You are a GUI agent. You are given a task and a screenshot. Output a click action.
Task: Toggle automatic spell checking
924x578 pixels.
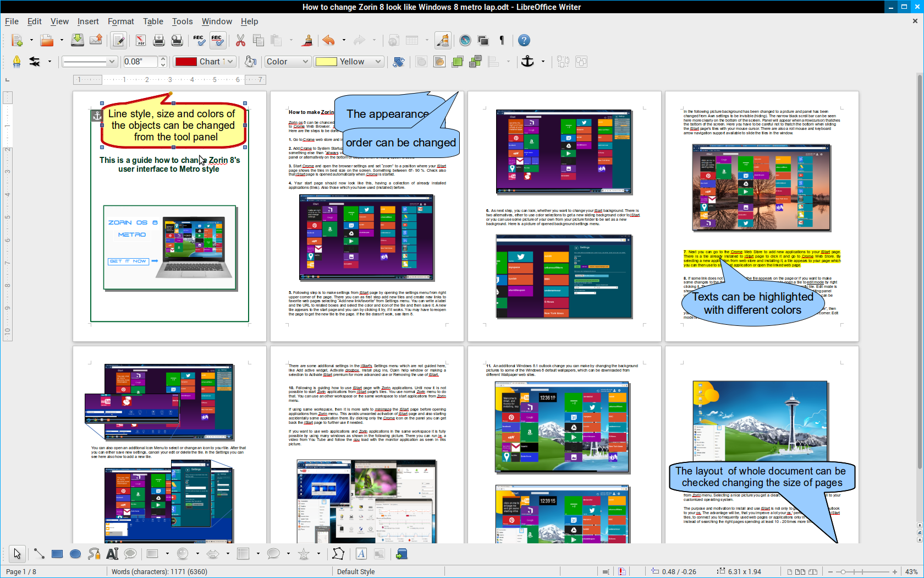[217, 40]
